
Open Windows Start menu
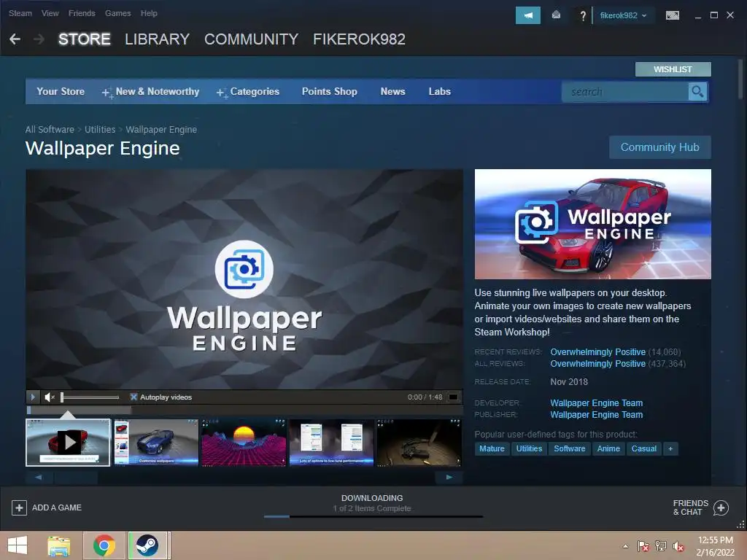[x=18, y=545]
